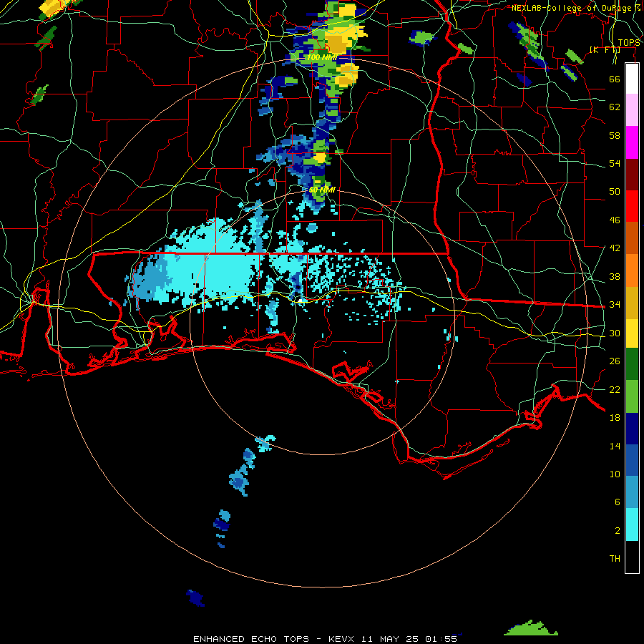Click the "14" scale label
This screenshot has height=644, width=644.
click(x=615, y=446)
